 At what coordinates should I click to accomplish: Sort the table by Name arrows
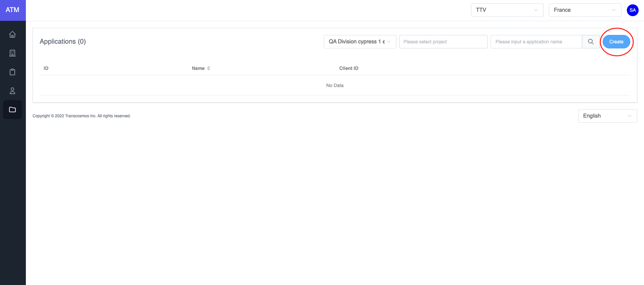coord(209,68)
